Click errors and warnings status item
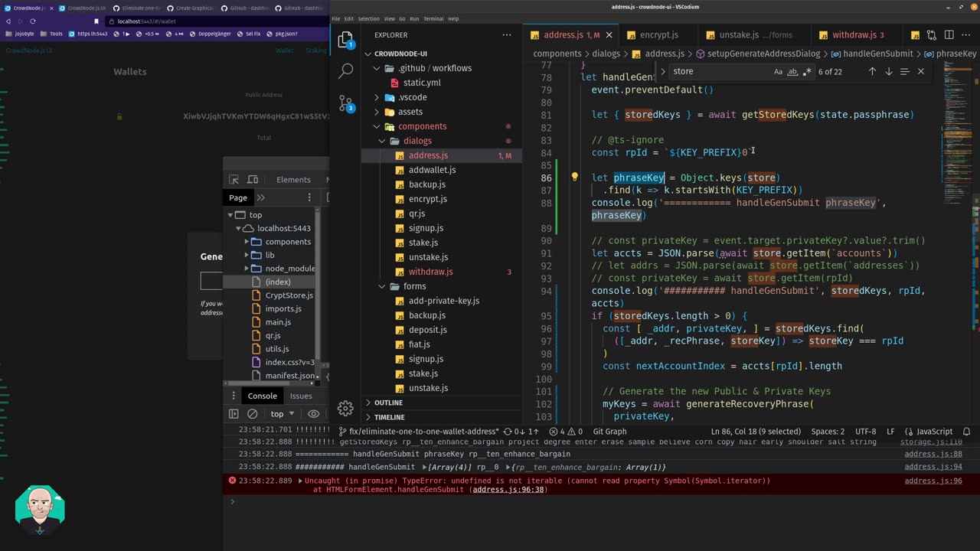 pos(566,432)
